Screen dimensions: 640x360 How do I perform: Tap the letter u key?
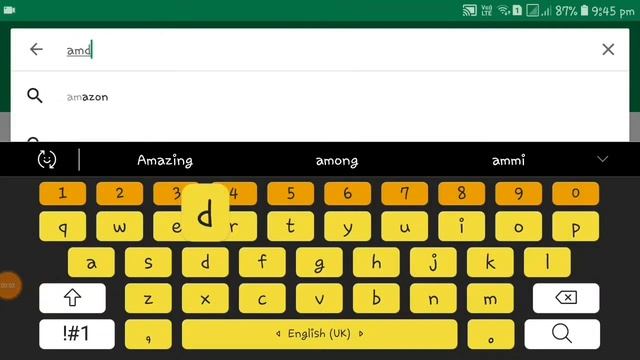[x=404, y=226]
